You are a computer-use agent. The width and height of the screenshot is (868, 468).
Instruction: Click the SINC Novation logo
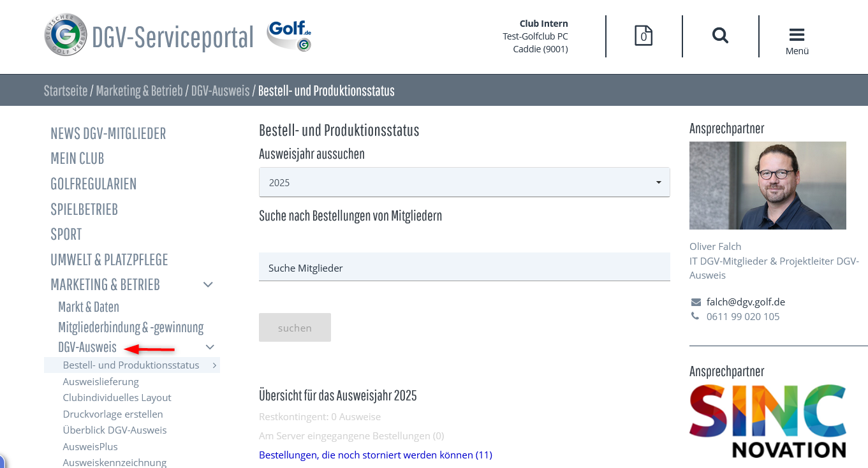click(x=768, y=421)
